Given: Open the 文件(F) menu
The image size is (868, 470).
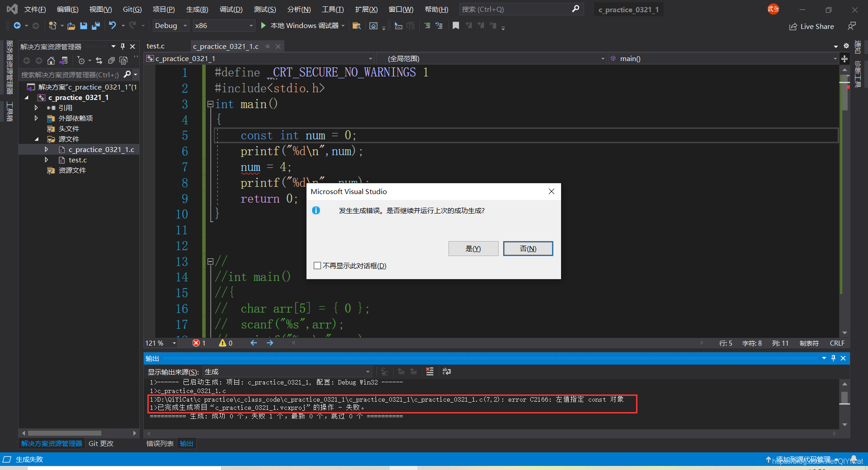Looking at the screenshot, I should [x=35, y=9].
